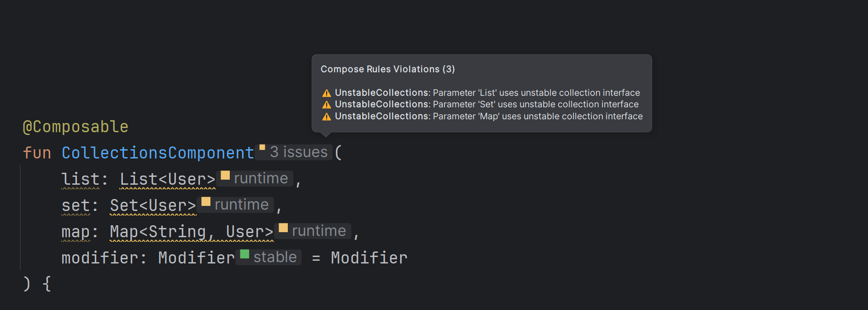Click the @Composable annotation
Screen dimensions: 868x310
[x=76, y=127]
